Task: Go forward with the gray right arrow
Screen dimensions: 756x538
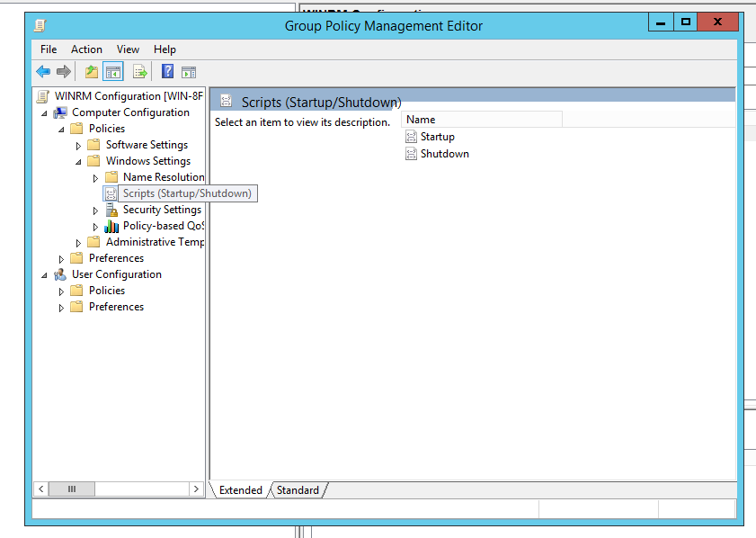Action: (64, 72)
